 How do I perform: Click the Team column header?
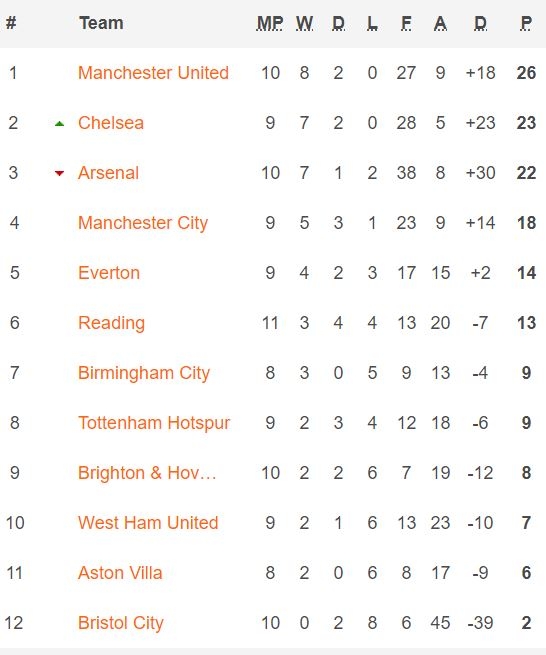(102, 23)
